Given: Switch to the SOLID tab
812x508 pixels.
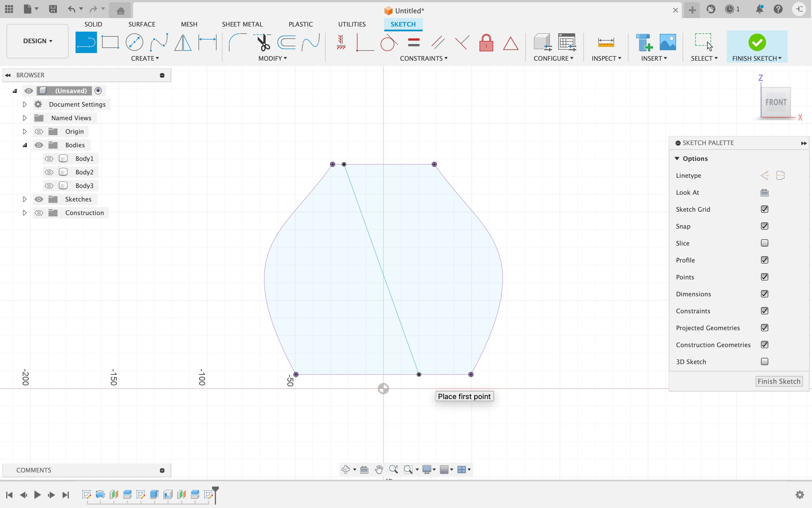Looking at the screenshot, I should point(93,24).
